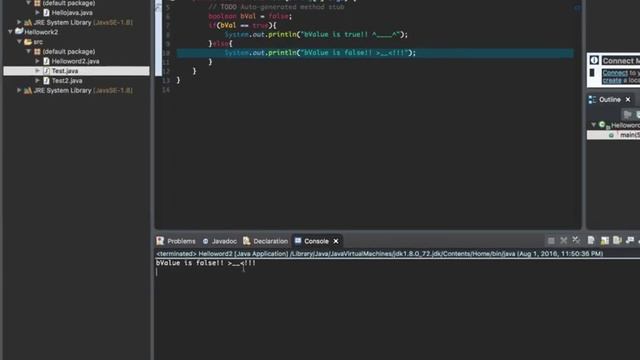Select Hellowork2 project label

click(x=41, y=32)
